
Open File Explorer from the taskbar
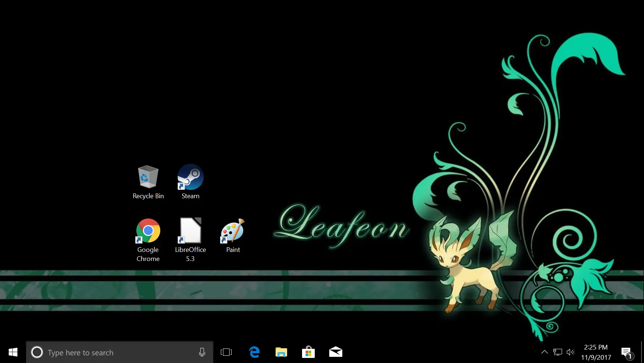click(281, 352)
